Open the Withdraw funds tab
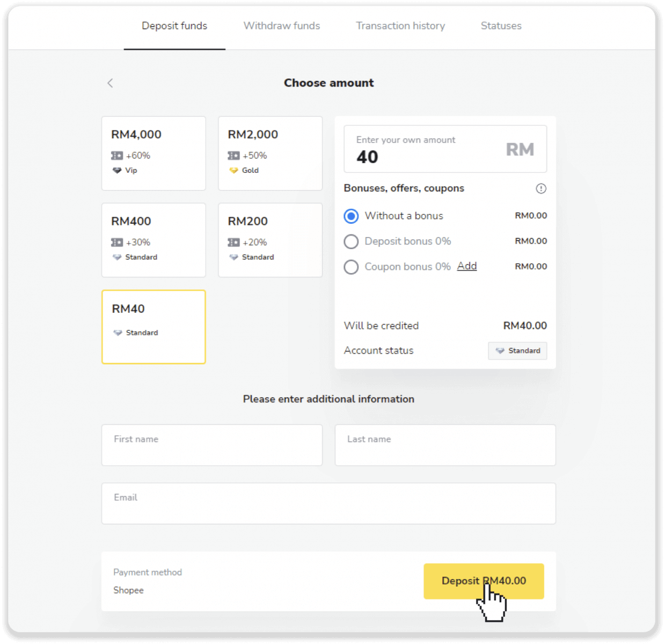The height and width of the screenshot is (644, 665). [281, 26]
